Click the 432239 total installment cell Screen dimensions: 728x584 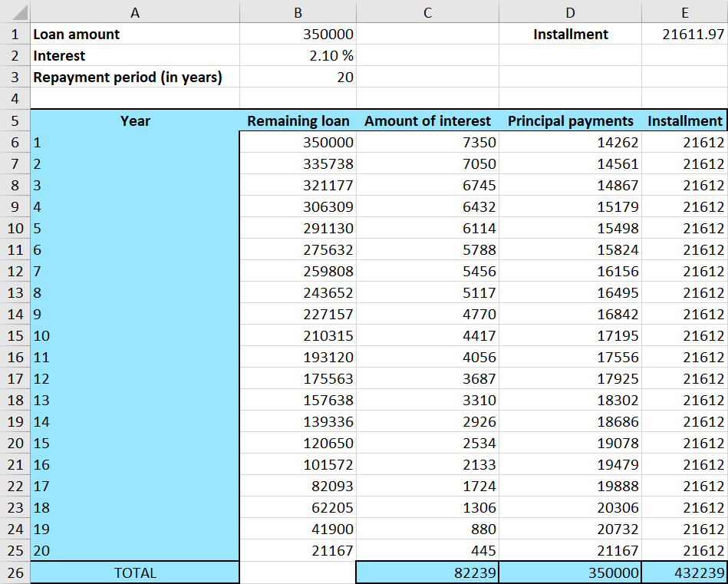(685, 572)
